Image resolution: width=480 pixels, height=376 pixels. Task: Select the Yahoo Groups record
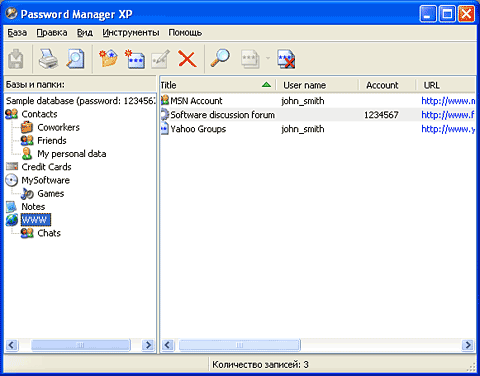198,129
